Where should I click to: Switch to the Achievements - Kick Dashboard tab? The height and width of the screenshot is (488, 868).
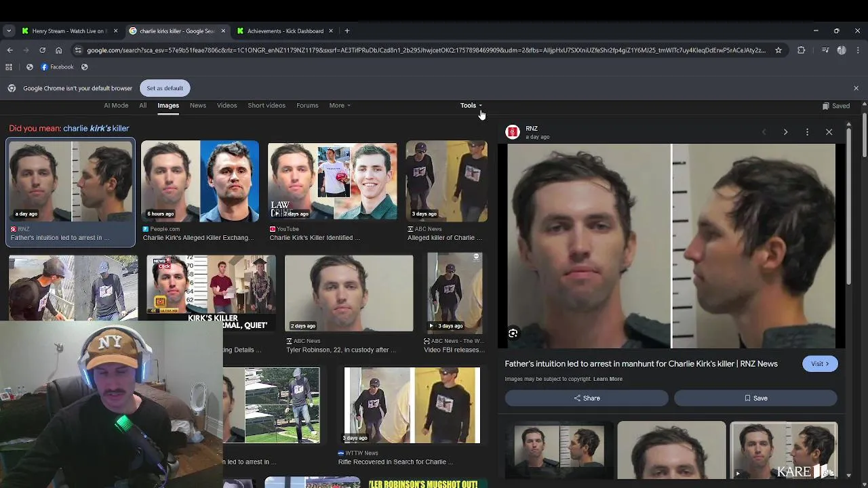pos(285,30)
